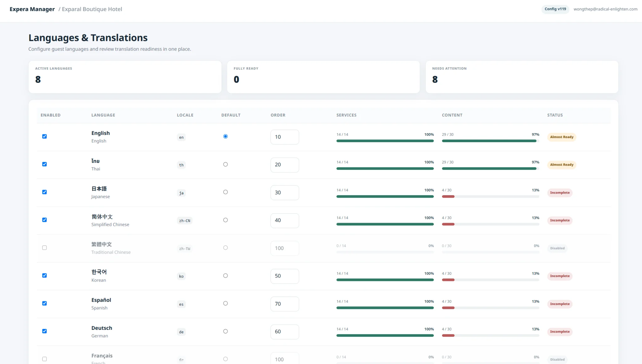Select Traditional Chinese default radio
This screenshot has height=364, width=642.
(x=225, y=248)
